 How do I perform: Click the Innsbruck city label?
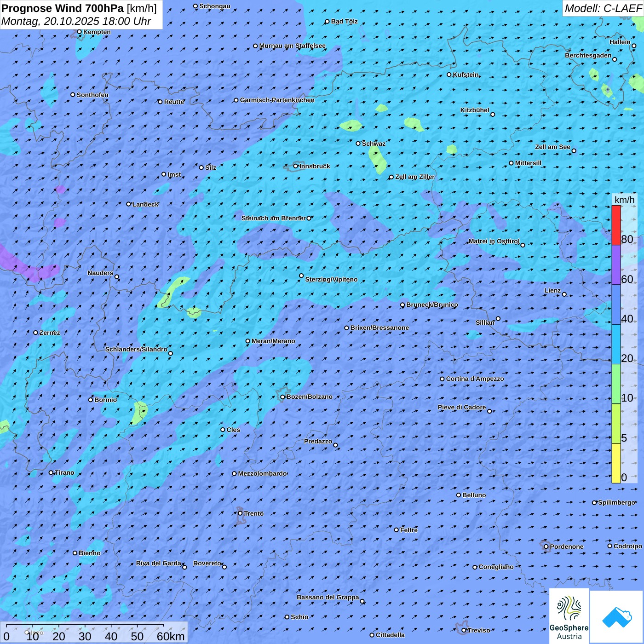[x=315, y=166]
